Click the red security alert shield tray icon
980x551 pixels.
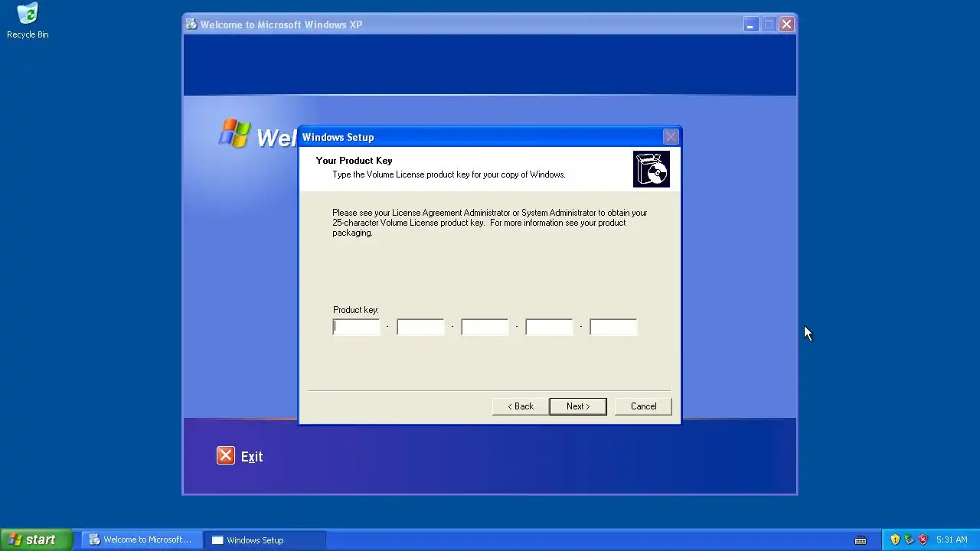(923, 540)
